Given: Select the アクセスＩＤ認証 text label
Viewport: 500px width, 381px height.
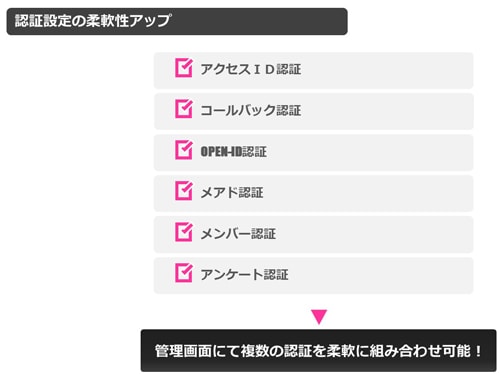Looking at the screenshot, I should (251, 69).
